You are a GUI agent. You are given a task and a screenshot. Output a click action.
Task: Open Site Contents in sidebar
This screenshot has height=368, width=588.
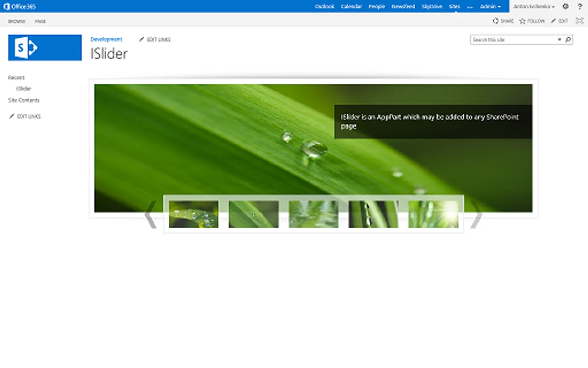click(24, 100)
